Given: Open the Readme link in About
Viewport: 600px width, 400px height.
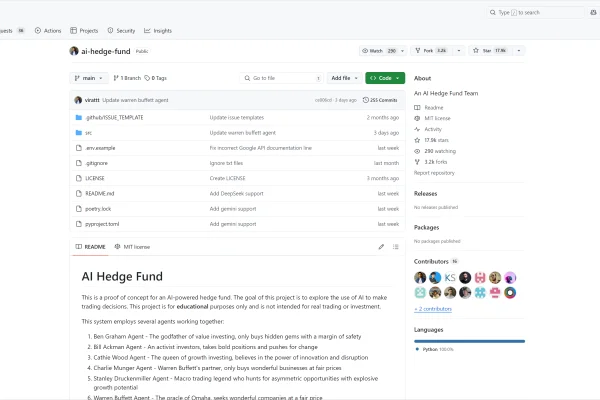Looking at the screenshot, I should 434,108.
